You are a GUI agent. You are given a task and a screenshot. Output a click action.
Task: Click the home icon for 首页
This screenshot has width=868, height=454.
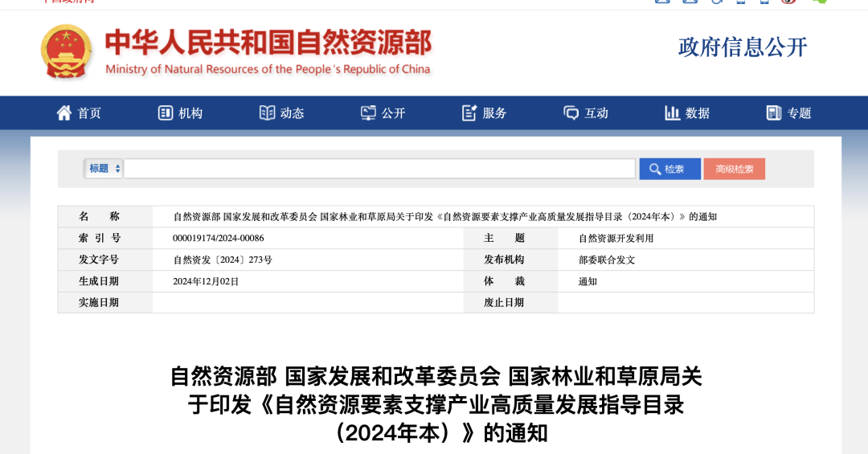(x=64, y=113)
